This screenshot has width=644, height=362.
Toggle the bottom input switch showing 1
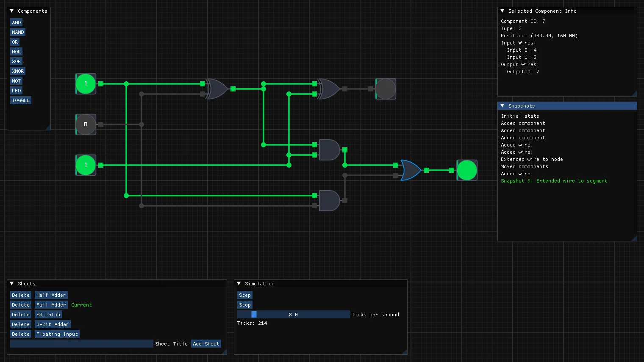pos(86,165)
